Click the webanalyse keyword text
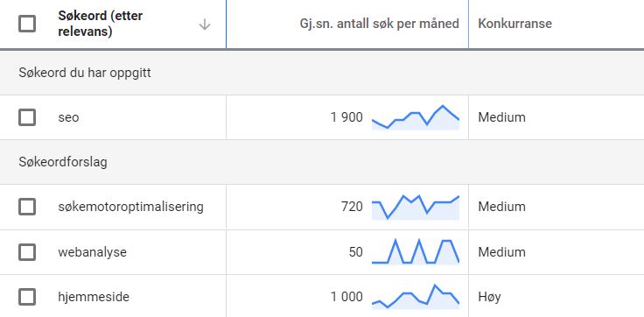The width and height of the screenshot is (644, 317). coord(92,252)
